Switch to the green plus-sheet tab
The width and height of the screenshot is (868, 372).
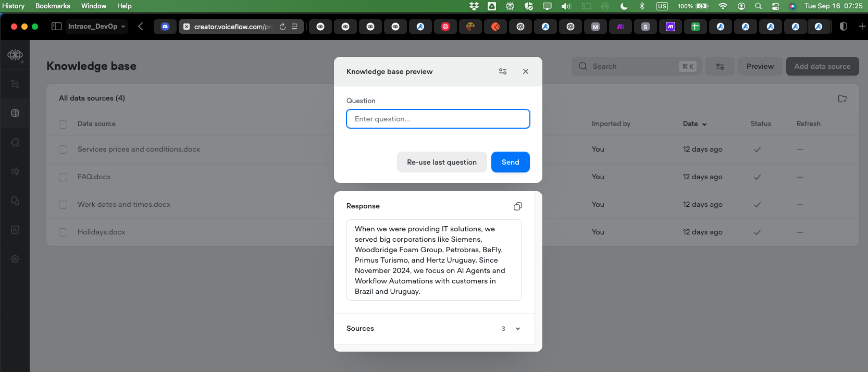click(695, 27)
